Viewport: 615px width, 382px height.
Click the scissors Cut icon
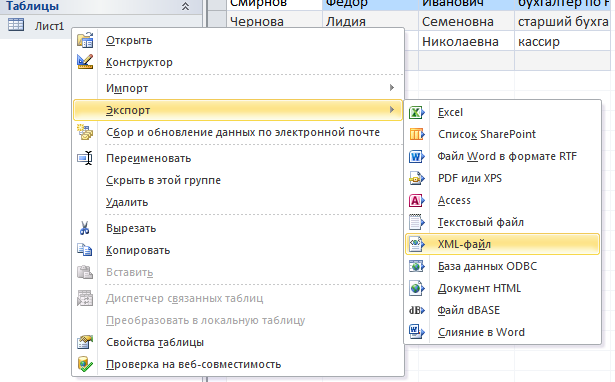pos(84,228)
